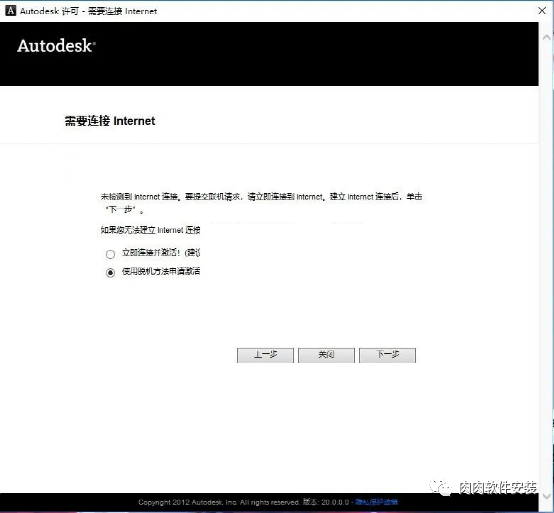
Task: Click the Autodesk A icon in the title bar
Action: [x=11, y=11]
